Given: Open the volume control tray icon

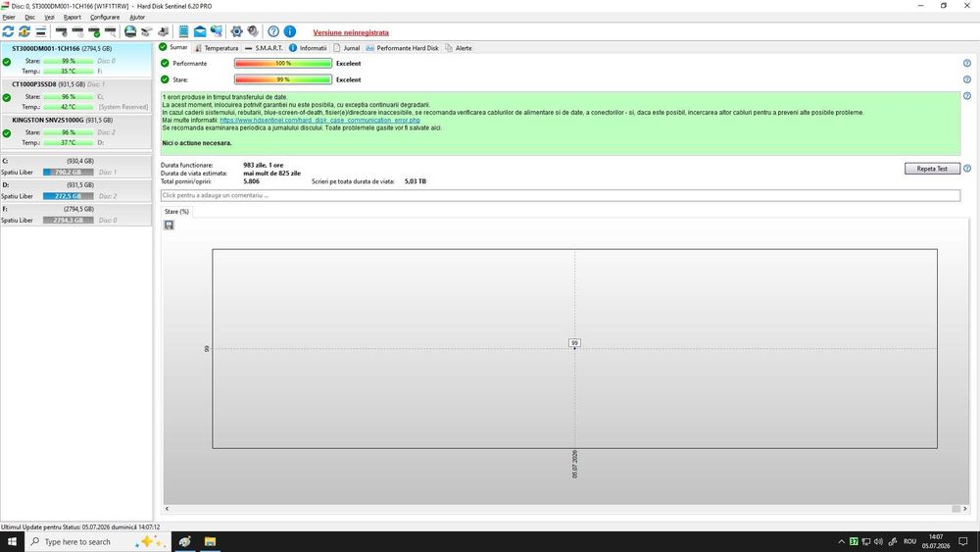Looking at the screenshot, I should pyautogui.click(x=878, y=541).
